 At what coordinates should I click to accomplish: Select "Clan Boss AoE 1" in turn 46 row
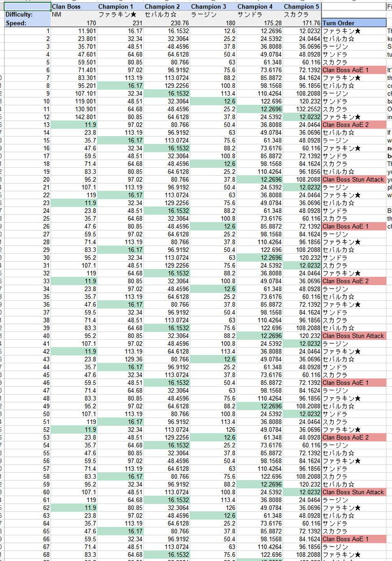coord(354,382)
